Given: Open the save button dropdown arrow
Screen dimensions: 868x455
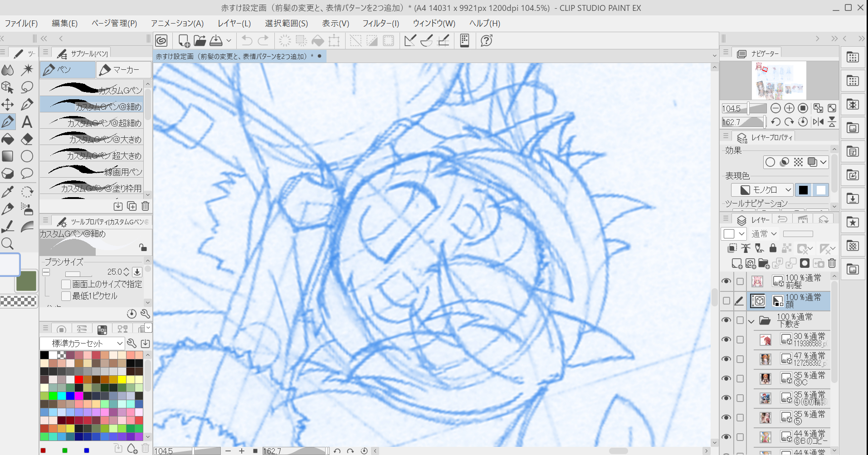Looking at the screenshot, I should coord(229,41).
